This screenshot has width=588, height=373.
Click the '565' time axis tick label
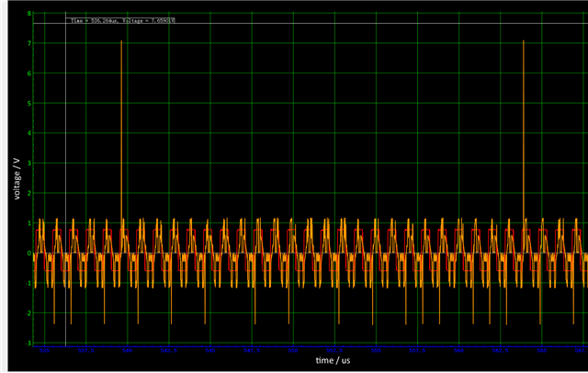tap(541, 351)
